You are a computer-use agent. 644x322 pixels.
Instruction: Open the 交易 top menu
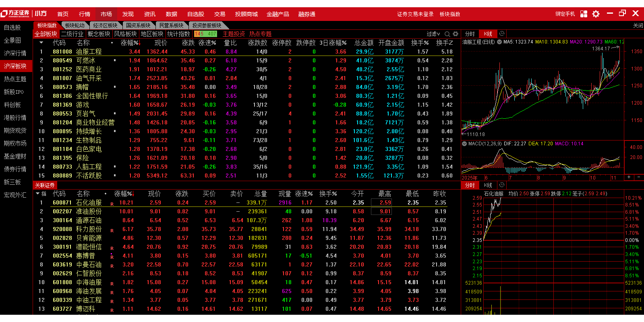click(219, 14)
